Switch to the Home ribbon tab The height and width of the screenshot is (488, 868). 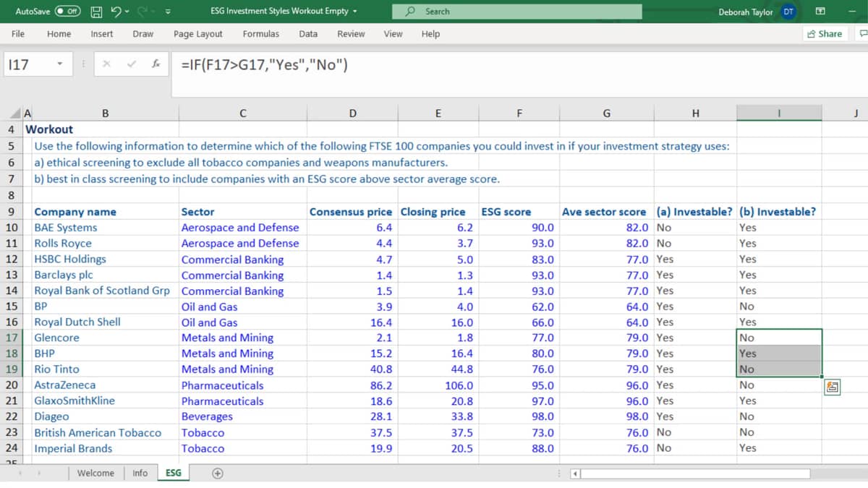pyautogui.click(x=59, y=34)
